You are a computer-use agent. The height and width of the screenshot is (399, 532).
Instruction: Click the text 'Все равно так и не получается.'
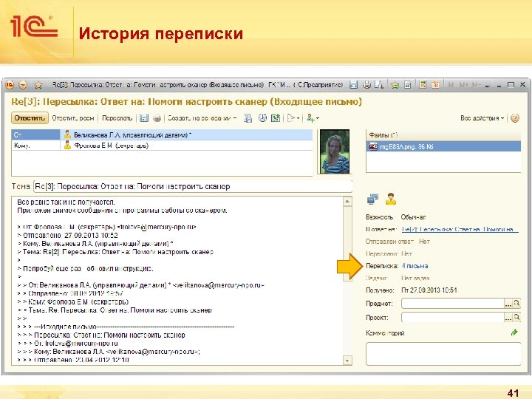click(x=66, y=202)
